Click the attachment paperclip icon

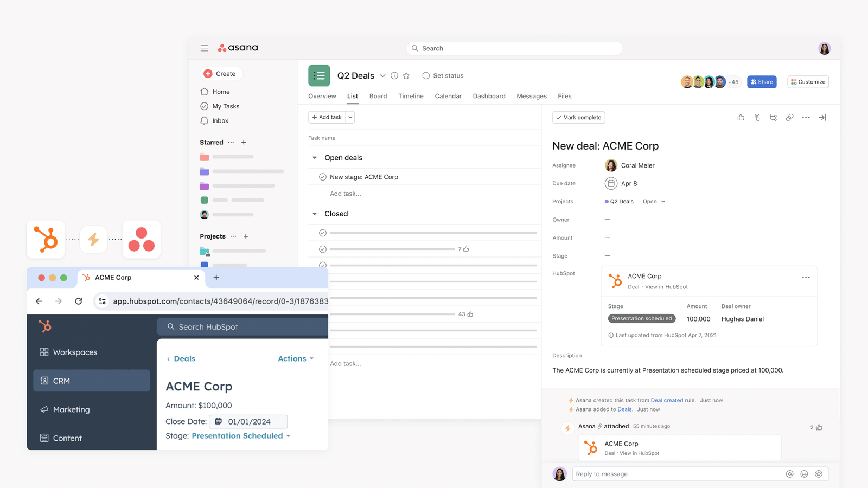click(757, 117)
